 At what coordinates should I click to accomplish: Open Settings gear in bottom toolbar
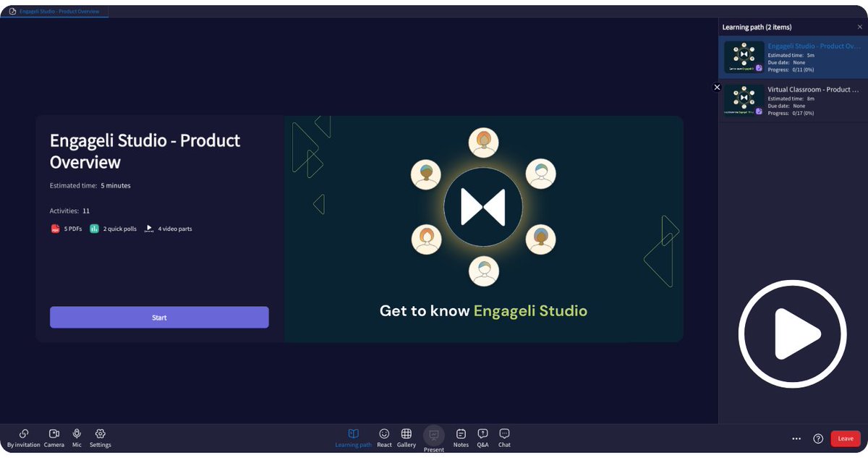click(101, 437)
